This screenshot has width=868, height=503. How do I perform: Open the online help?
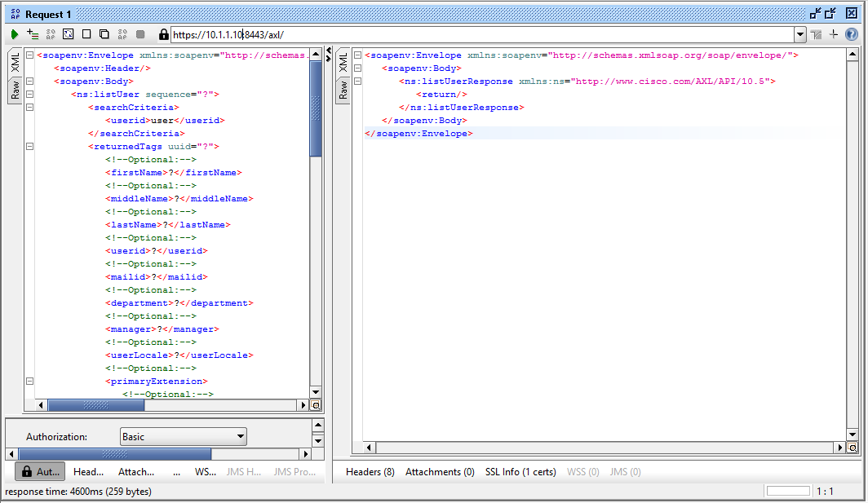click(853, 33)
